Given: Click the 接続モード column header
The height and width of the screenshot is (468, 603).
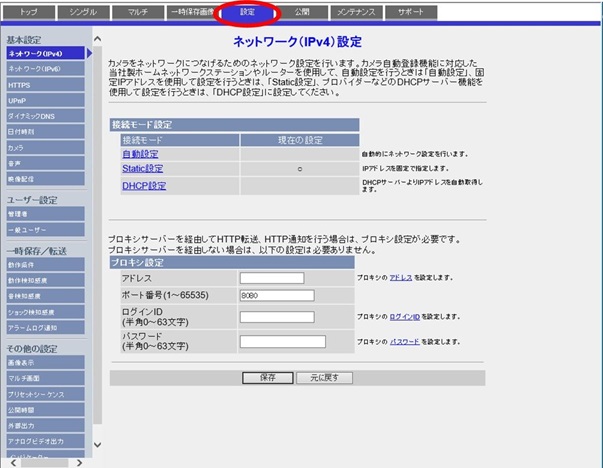Looking at the screenshot, I should pos(180,140).
